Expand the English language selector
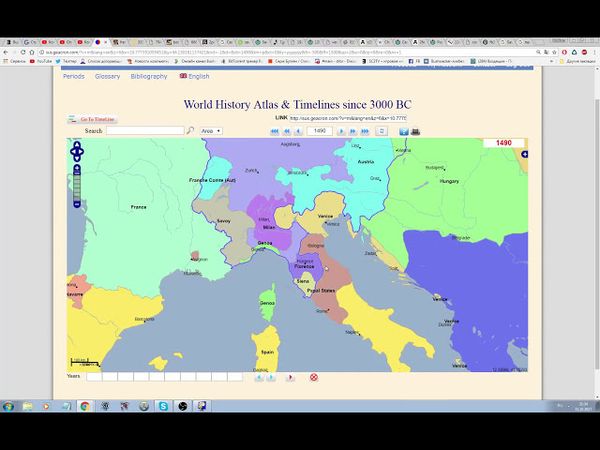 pyautogui.click(x=194, y=76)
